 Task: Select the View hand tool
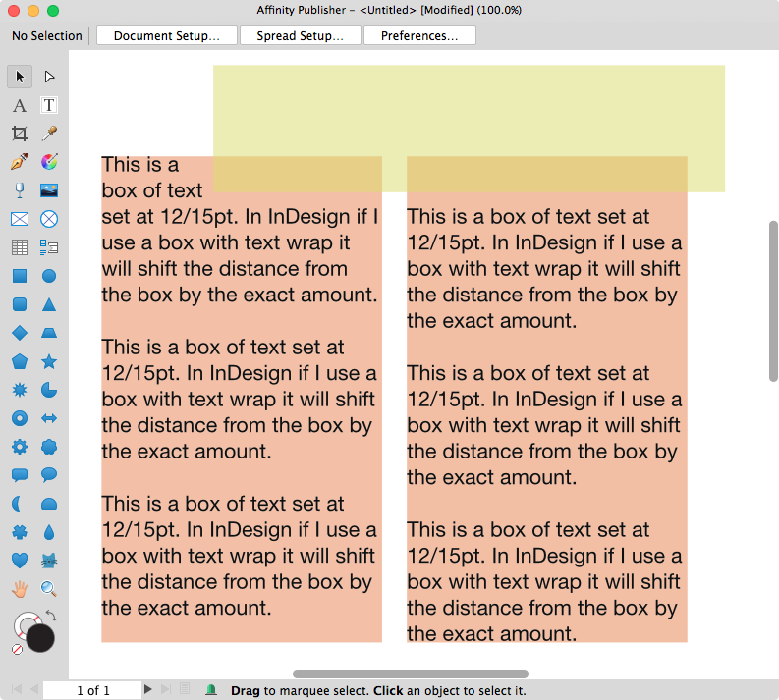20,589
